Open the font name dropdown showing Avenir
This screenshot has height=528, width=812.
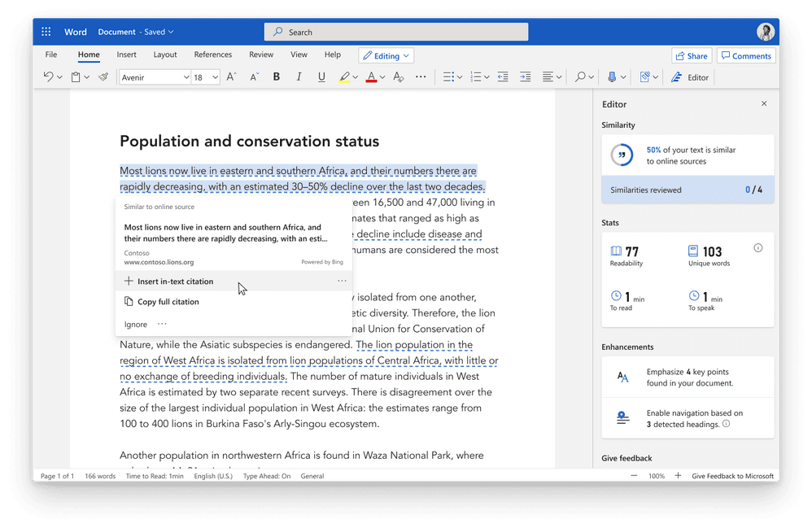154,76
